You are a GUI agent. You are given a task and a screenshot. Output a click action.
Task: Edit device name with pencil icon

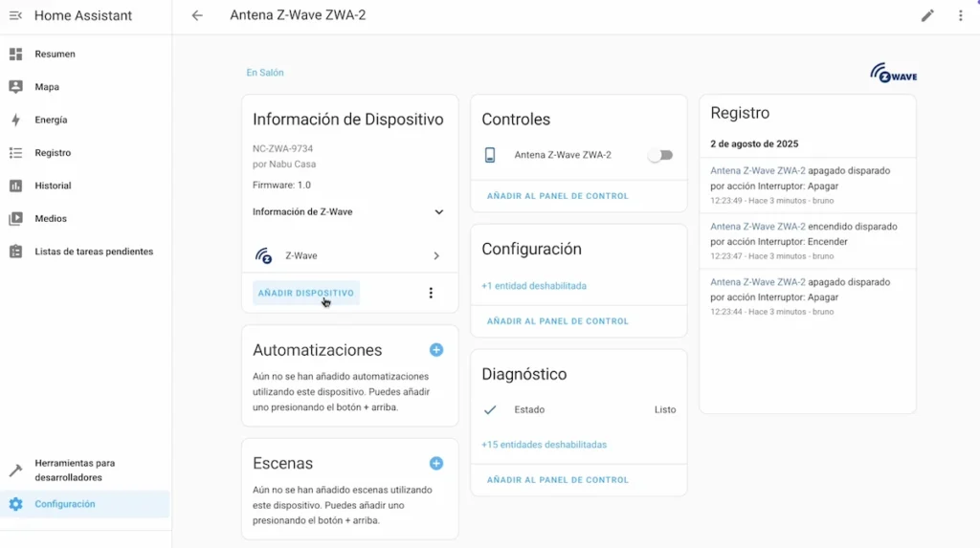[927, 15]
